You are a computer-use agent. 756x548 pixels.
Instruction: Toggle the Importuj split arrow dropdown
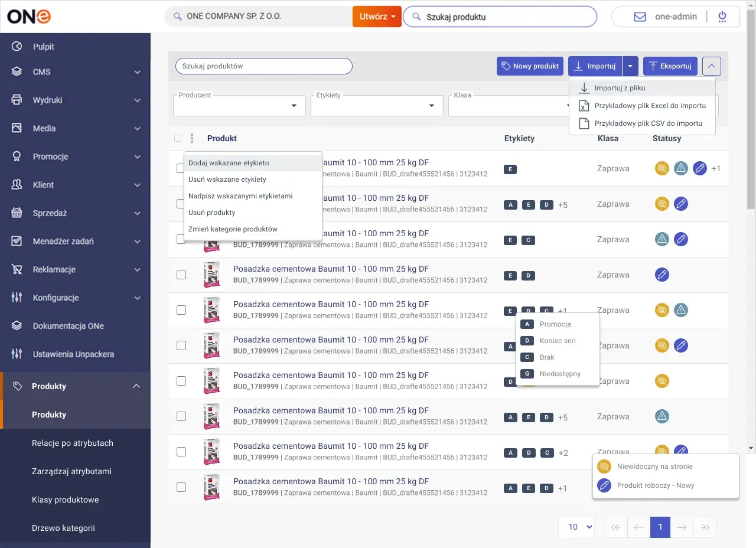coord(630,66)
